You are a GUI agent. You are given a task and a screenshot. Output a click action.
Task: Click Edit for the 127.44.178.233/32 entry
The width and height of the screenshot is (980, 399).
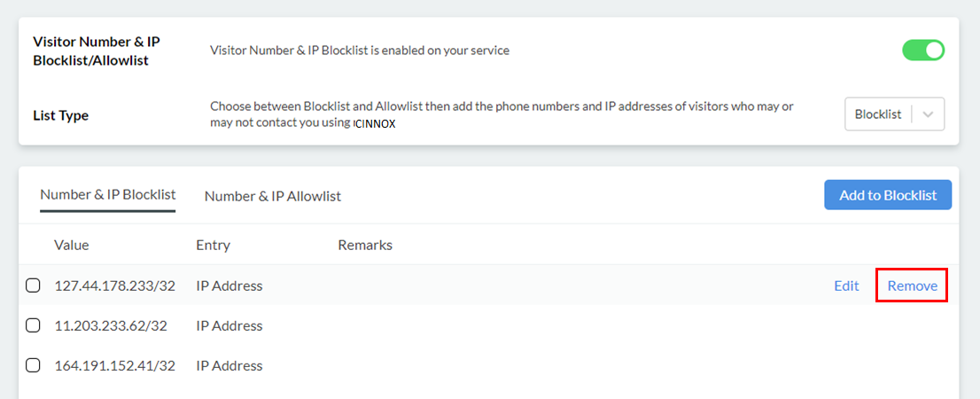846,286
